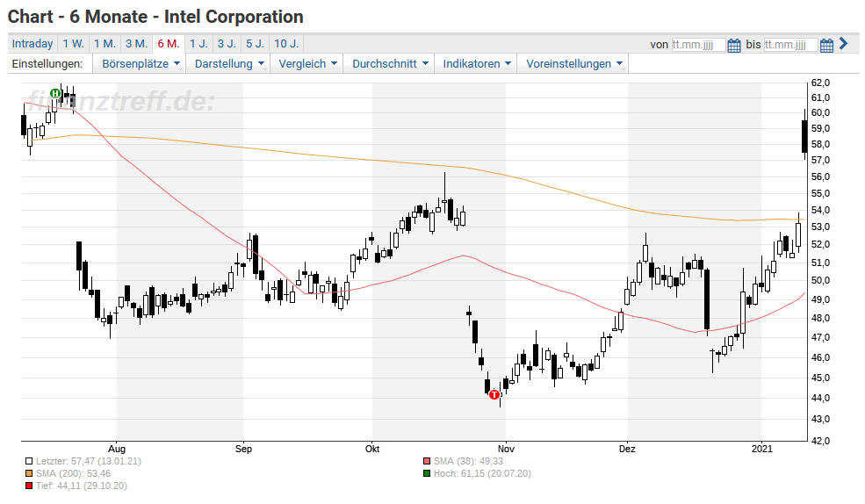Switch to the 10 J. tab
Image resolution: width=865 pixels, height=504 pixels.
click(x=285, y=44)
